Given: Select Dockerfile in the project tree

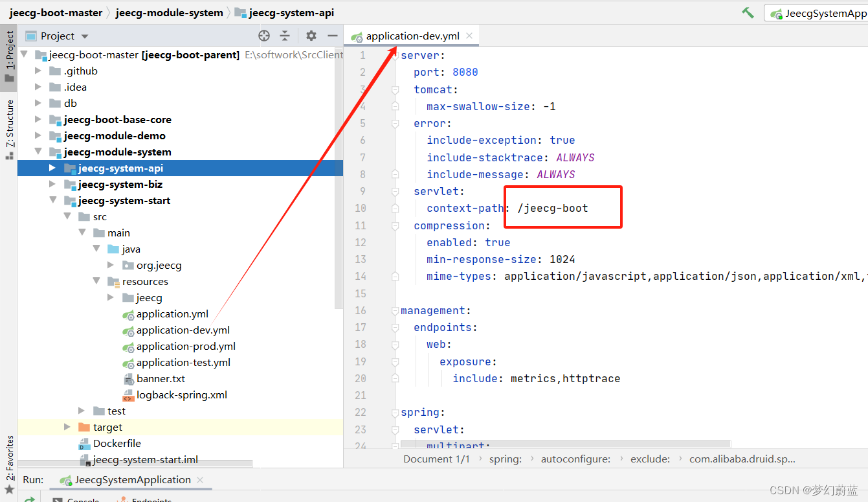Looking at the screenshot, I should tap(117, 443).
